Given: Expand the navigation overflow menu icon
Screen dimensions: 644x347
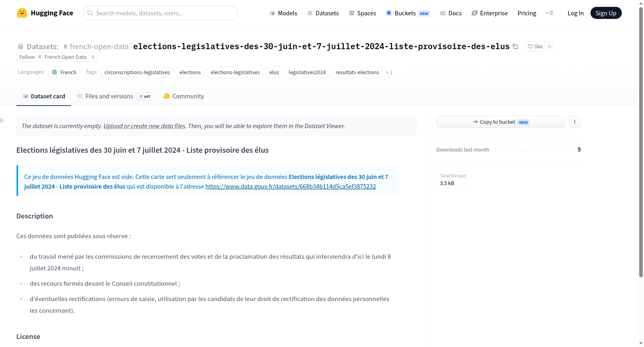Looking at the screenshot, I should click(549, 13).
